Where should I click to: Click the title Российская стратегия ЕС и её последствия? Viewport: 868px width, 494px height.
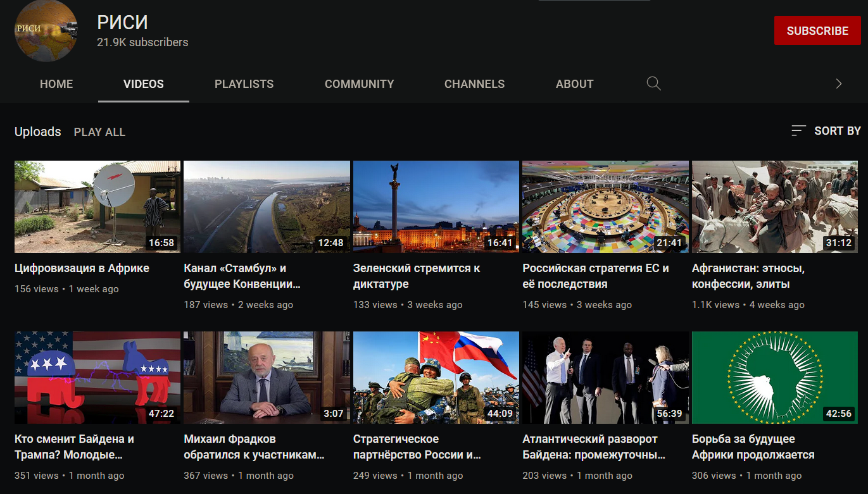(596, 276)
